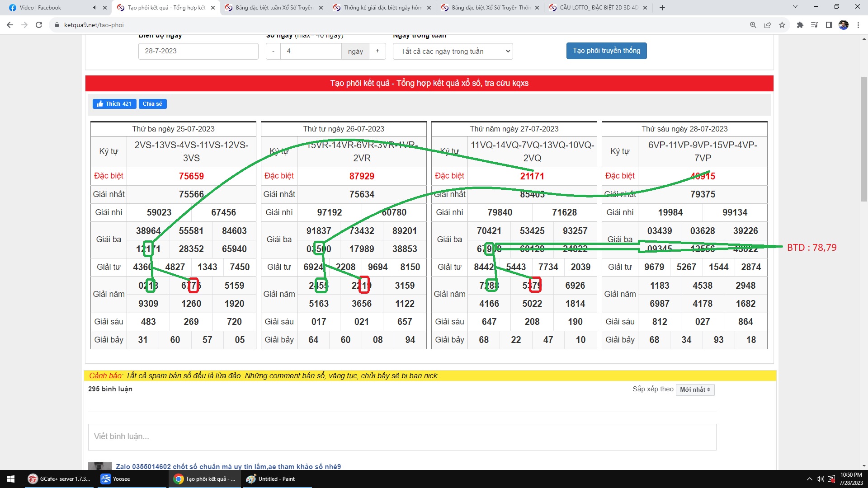Screen dimensions: 868x488
Task: Open the browser zoom magnifier icon
Action: 753,25
